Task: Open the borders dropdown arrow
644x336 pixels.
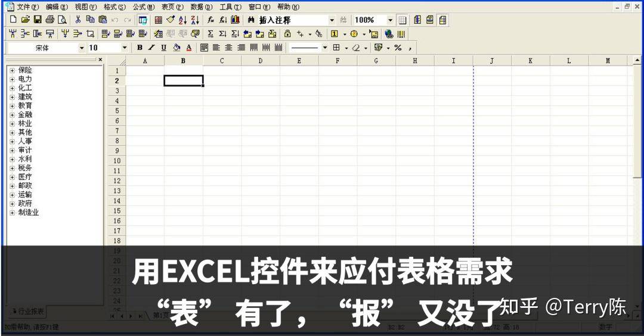Action: tap(346, 48)
